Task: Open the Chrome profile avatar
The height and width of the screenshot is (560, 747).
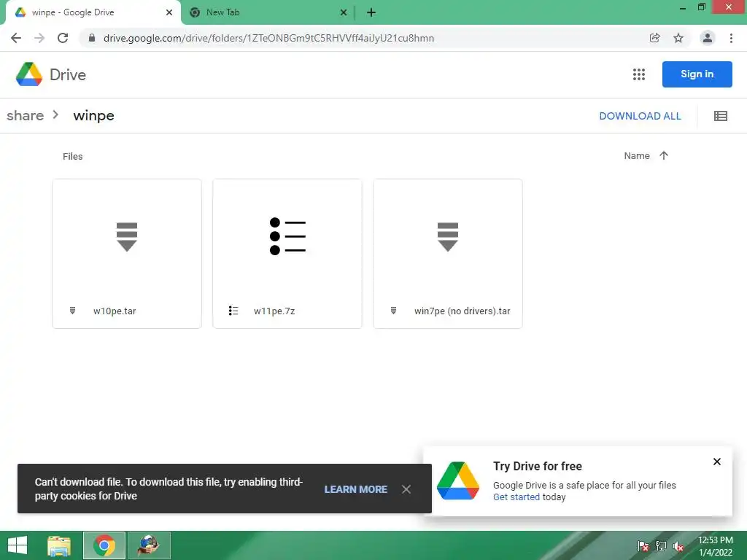Action: [708, 38]
